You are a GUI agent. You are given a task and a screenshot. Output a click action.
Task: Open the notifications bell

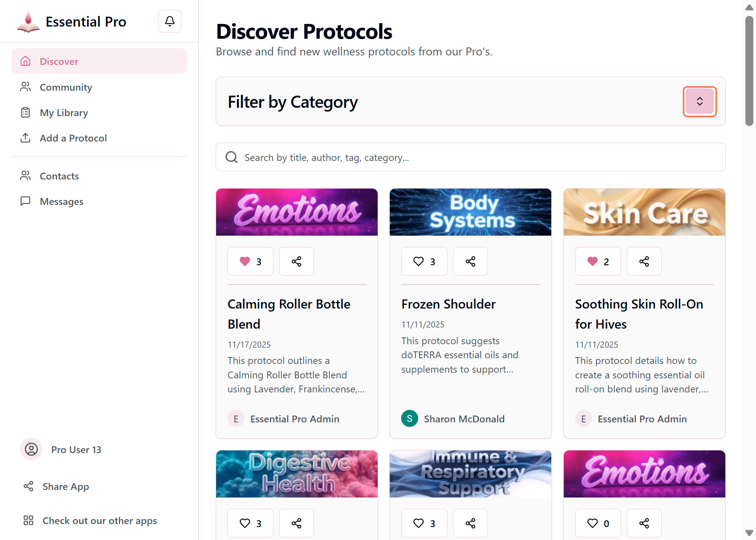(169, 21)
